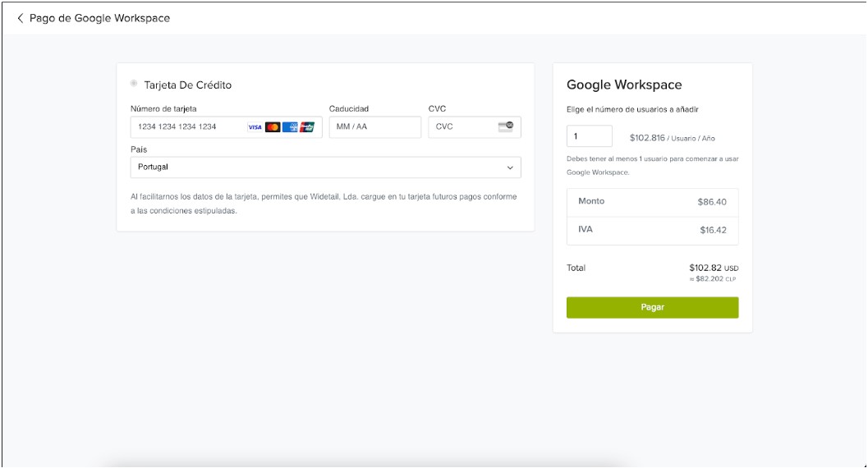Go back via Pago de Google Workspace

point(99,18)
